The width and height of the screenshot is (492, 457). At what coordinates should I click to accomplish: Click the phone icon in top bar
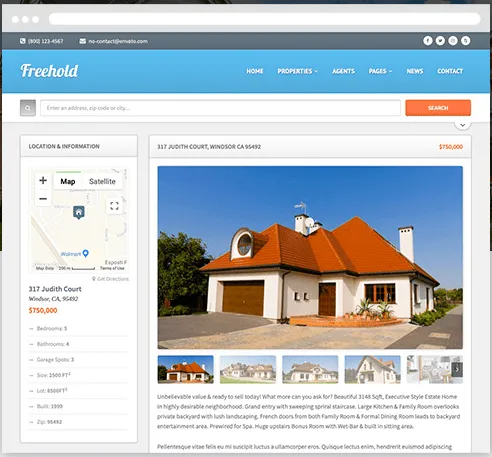23,41
